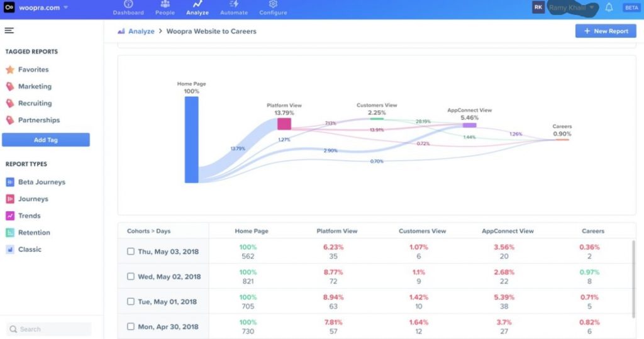Image resolution: width=644 pixels, height=339 pixels.
Task: Check the Mon, Apr 30, 2018 cohort
Action: pyautogui.click(x=131, y=326)
